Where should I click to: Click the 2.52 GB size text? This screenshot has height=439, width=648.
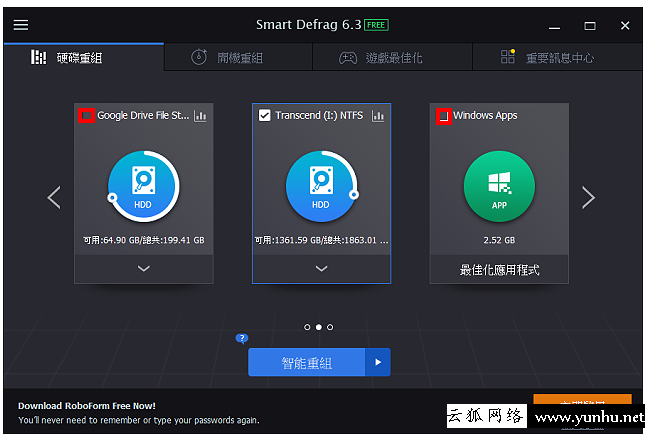499,240
